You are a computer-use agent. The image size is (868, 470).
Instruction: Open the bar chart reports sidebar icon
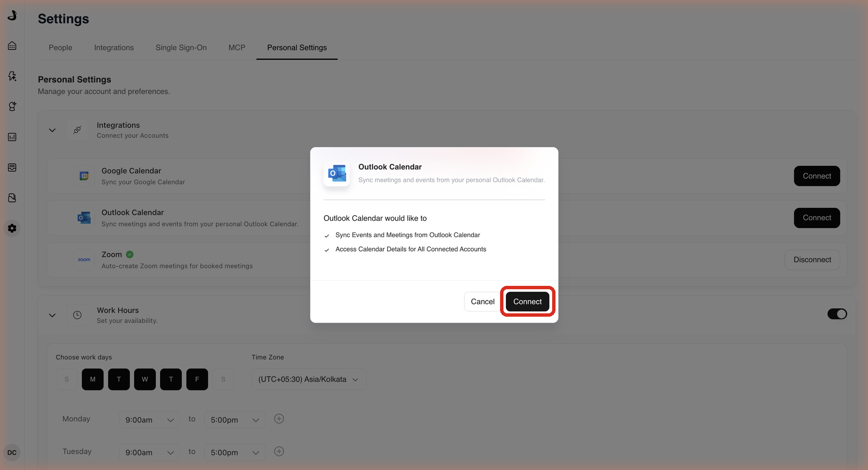12,137
